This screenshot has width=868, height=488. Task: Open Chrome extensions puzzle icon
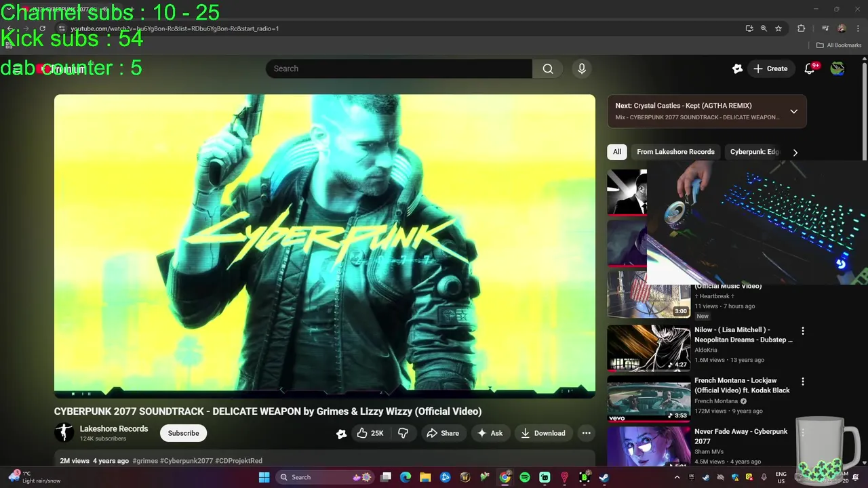click(801, 28)
